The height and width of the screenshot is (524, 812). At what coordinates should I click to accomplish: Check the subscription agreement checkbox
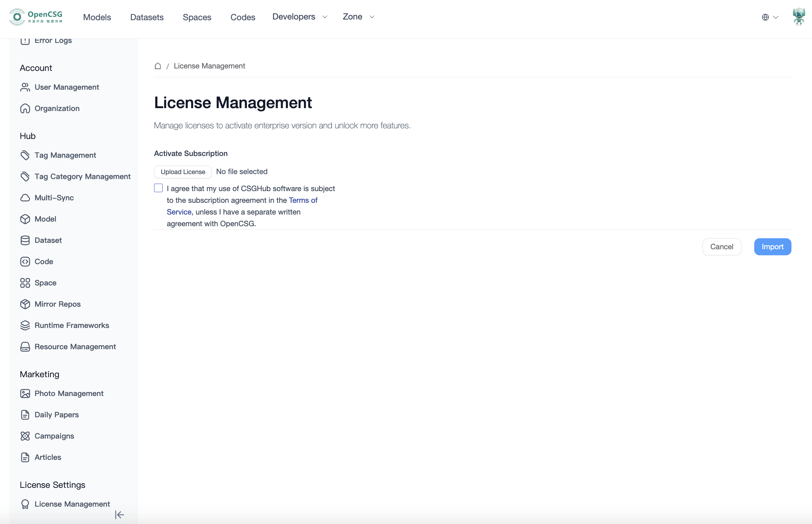point(158,188)
